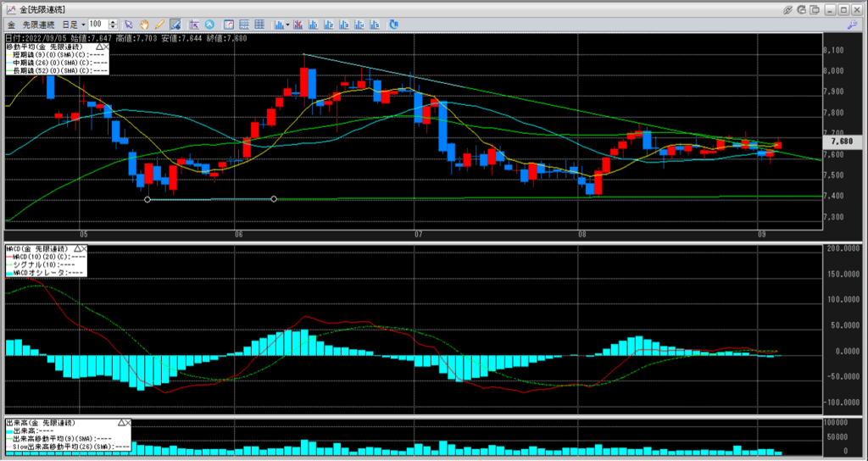Click the シグナル(10) legend entry
This screenshot has width=868, height=461.
(40, 264)
